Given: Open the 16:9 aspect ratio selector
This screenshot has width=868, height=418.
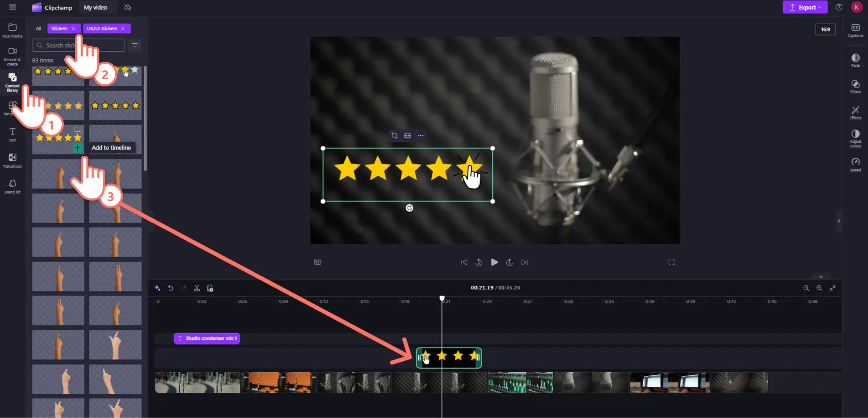Looking at the screenshot, I should (825, 29).
